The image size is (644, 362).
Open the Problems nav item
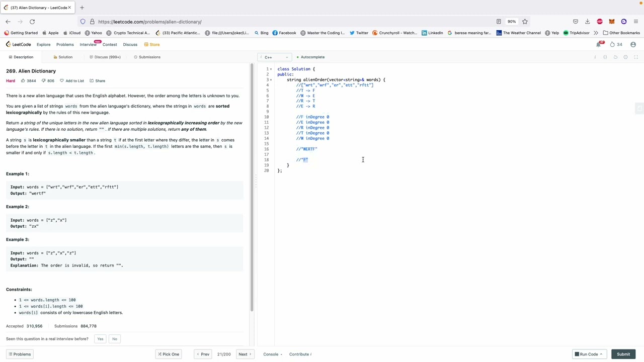(x=65, y=44)
